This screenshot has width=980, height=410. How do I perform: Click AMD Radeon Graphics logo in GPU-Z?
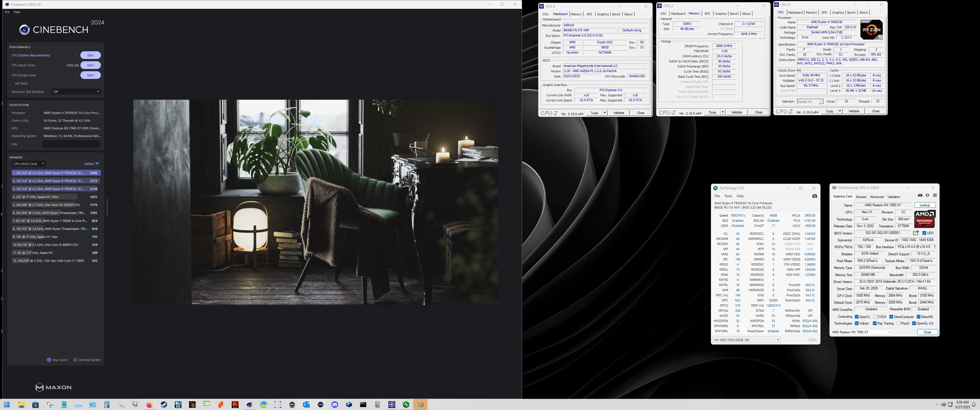924,219
